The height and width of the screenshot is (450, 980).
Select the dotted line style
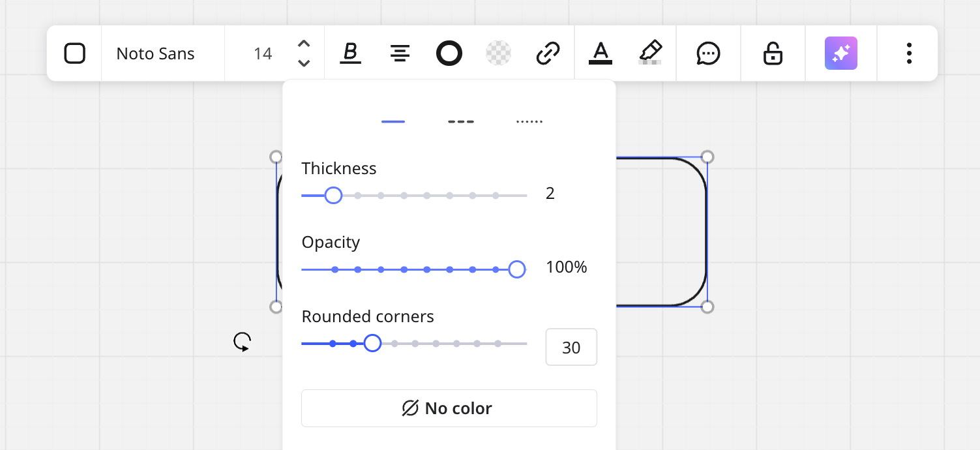point(529,119)
